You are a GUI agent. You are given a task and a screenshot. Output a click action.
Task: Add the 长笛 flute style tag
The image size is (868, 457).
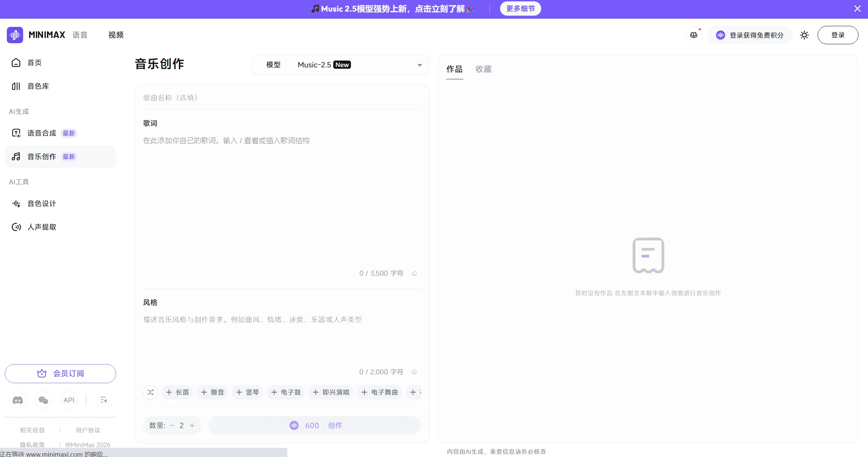click(177, 392)
